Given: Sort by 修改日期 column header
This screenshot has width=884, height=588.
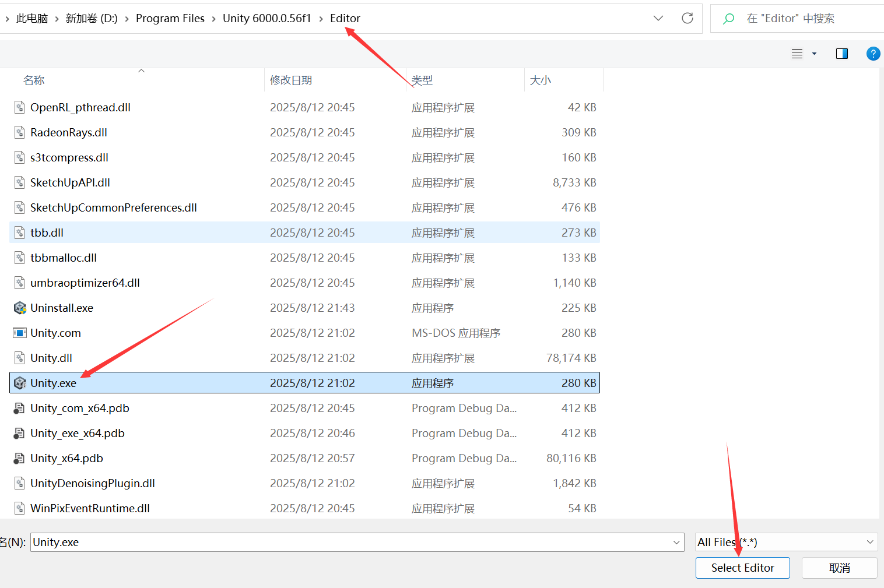Looking at the screenshot, I should tap(291, 80).
